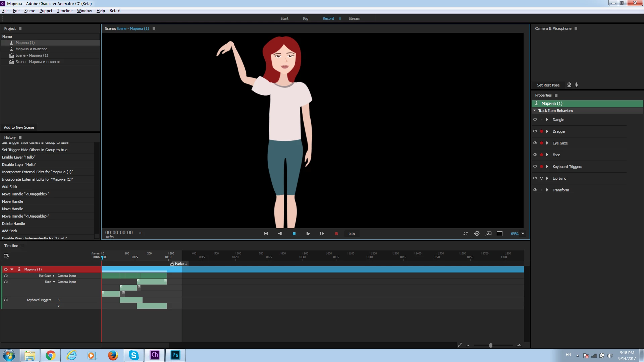Screen dimensions: 644x362
Task: Click the stream live output icon
Action: tap(488, 234)
